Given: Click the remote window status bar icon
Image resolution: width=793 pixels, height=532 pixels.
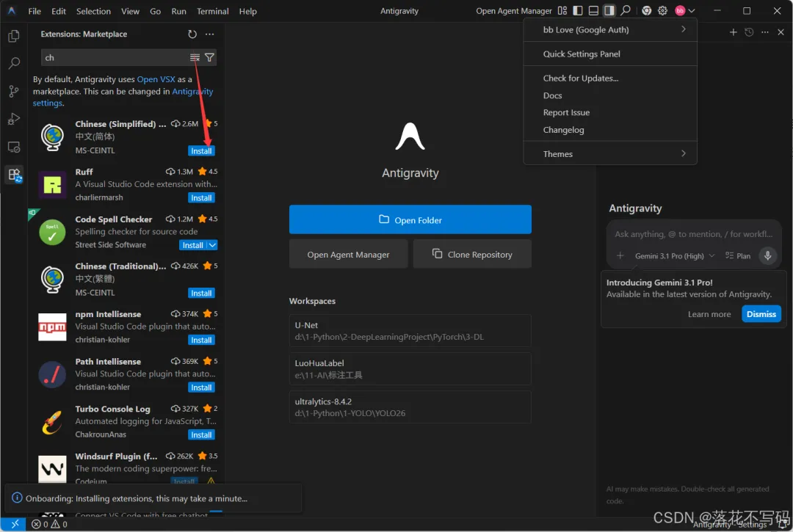Looking at the screenshot, I should tap(15, 524).
